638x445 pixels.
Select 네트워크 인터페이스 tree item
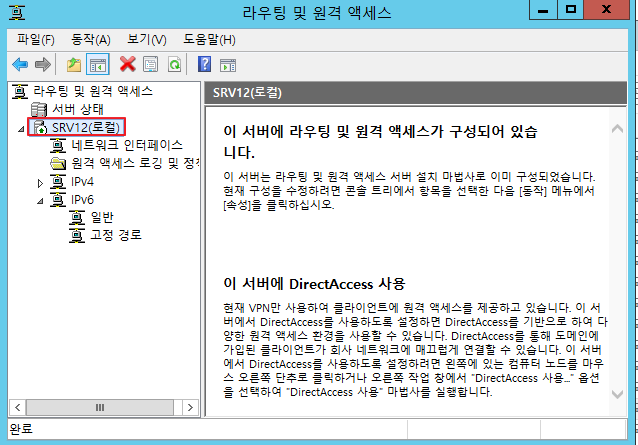(x=127, y=145)
